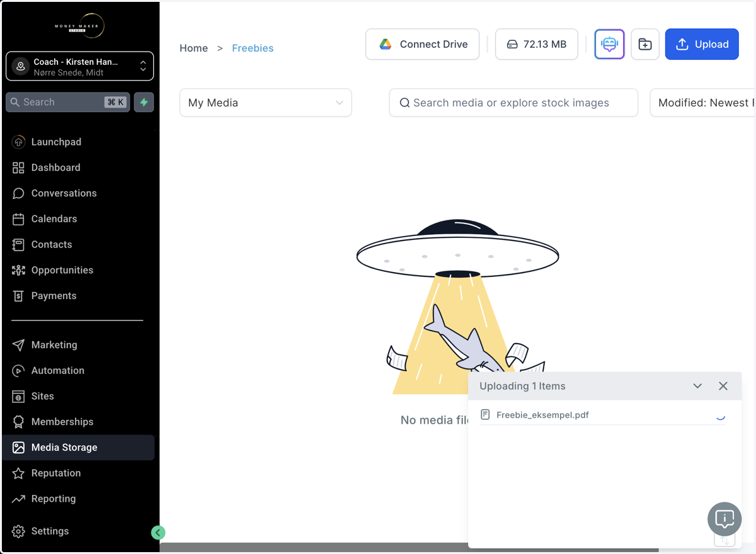Open Connect Drive

[x=422, y=44]
